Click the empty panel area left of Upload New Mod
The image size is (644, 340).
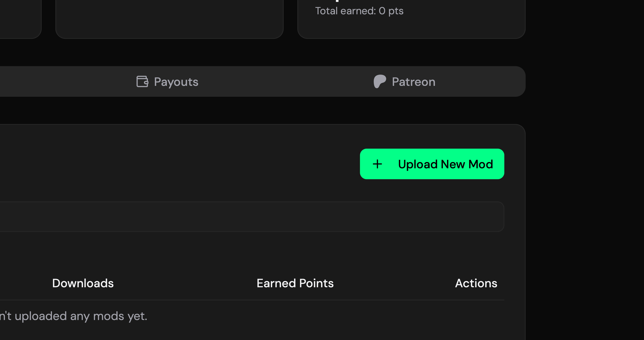tap(175, 164)
